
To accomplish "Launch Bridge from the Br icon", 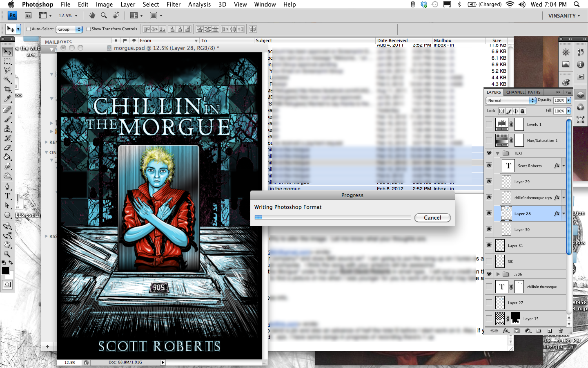I will pyautogui.click(x=28, y=16).
